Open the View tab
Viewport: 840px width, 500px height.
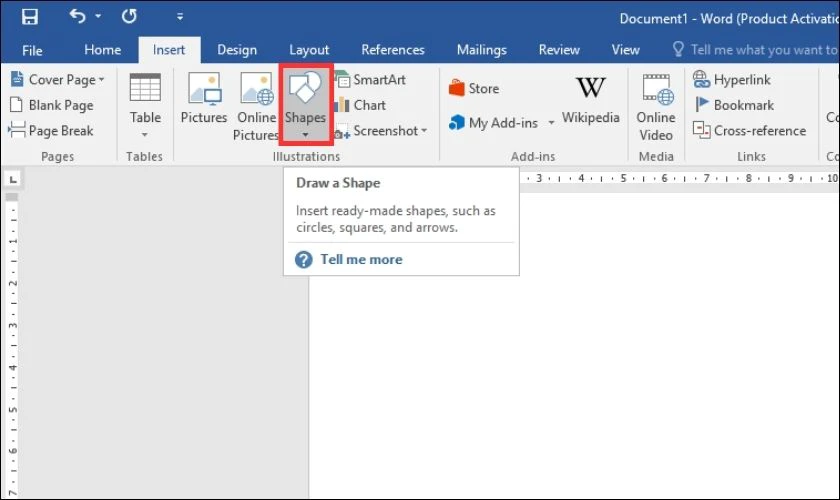625,50
